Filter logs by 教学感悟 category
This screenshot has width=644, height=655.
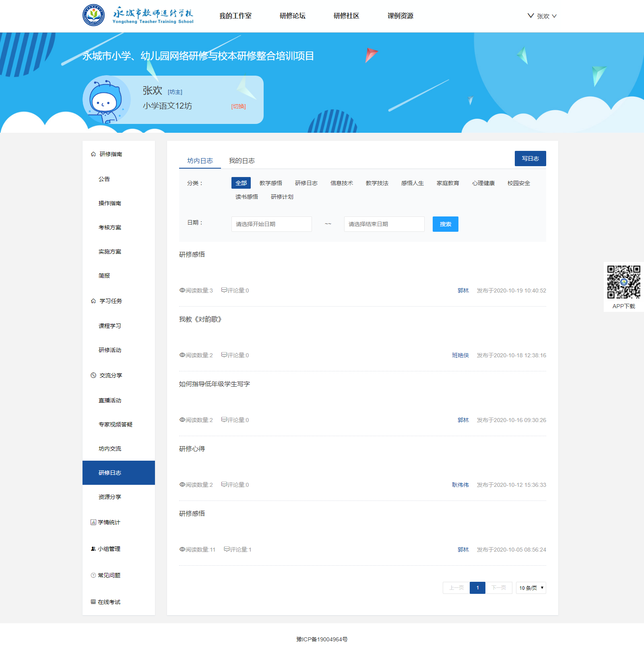pos(270,183)
